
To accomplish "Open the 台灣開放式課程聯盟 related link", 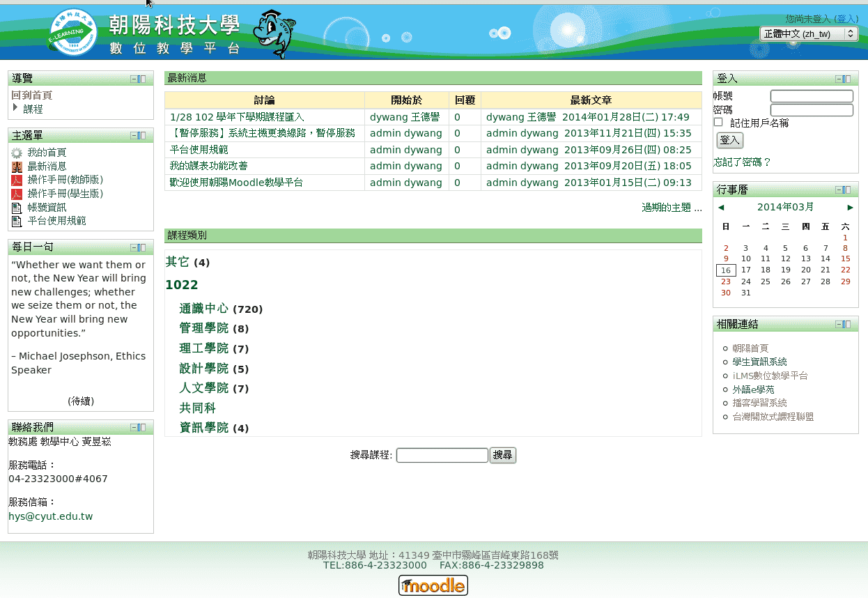I will pos(773,417).
